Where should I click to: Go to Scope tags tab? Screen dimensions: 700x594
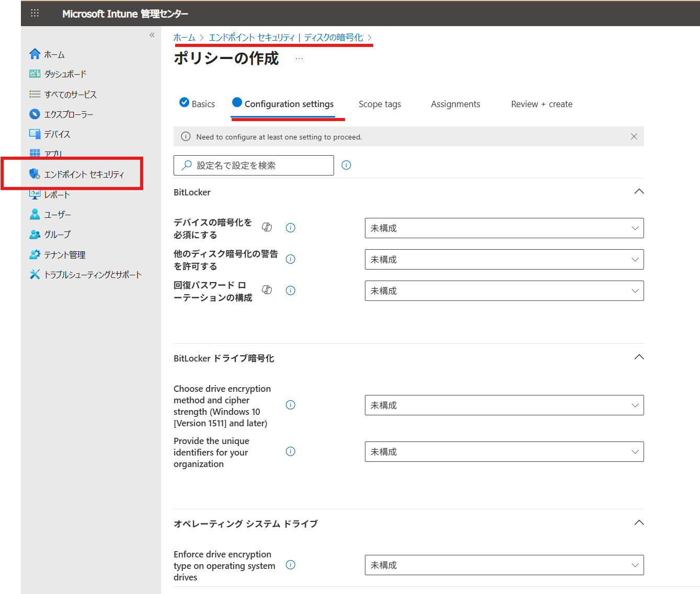380,104
